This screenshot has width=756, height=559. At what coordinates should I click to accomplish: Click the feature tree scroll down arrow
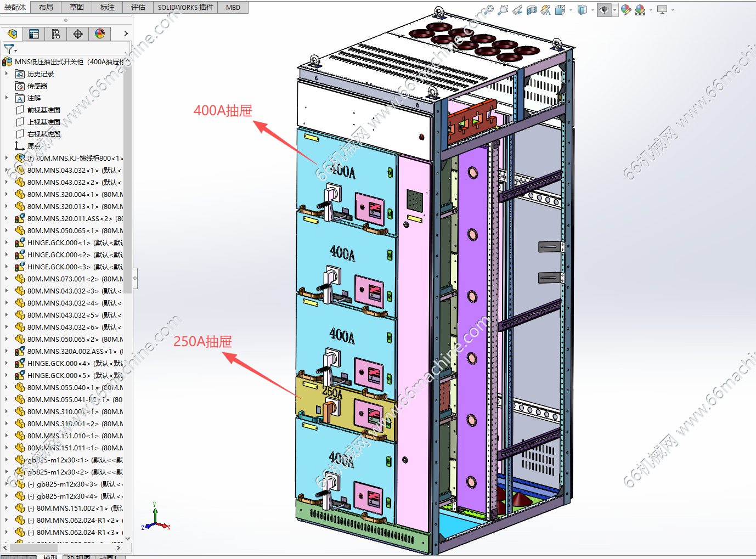point(128,539)
